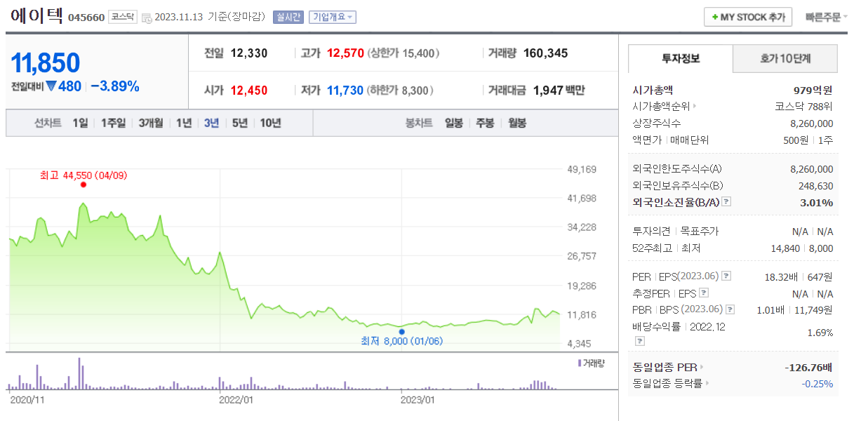Switch to the 호가10단계 tab
868x421 pixels.
[785, 58]
